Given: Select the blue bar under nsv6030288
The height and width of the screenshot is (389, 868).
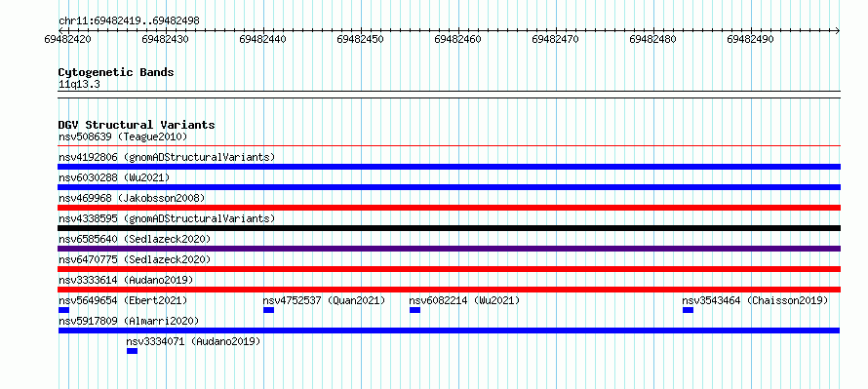Looking at the screenshot, I should (449, 187).
